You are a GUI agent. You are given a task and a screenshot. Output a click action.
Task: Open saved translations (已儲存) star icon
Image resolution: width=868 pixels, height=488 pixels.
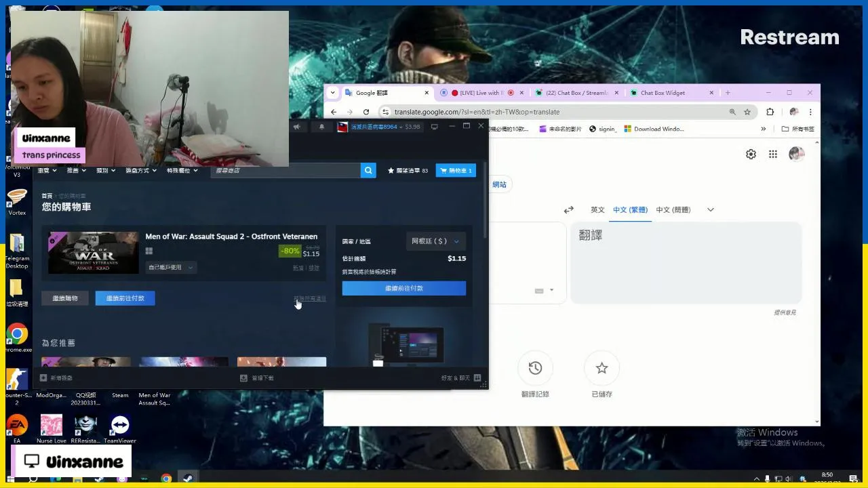pyautogui.click(x=601, y=368)
